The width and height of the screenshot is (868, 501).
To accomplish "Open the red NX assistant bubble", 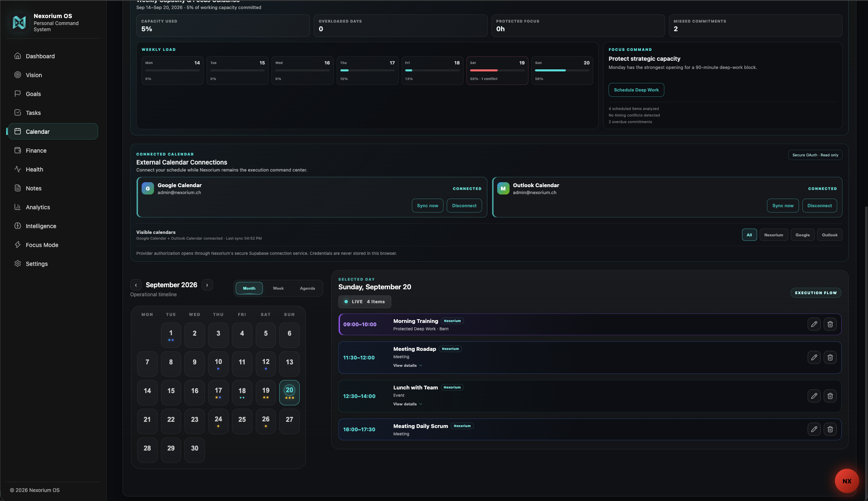I will click(x=847, y=481).
